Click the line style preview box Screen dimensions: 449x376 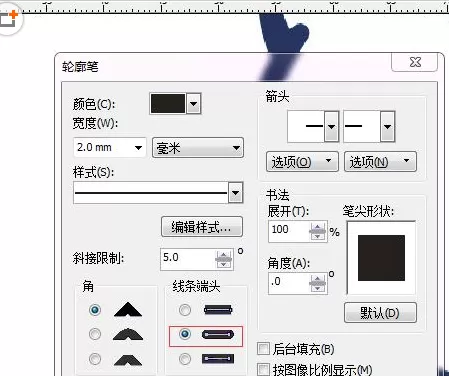[151, 193]
